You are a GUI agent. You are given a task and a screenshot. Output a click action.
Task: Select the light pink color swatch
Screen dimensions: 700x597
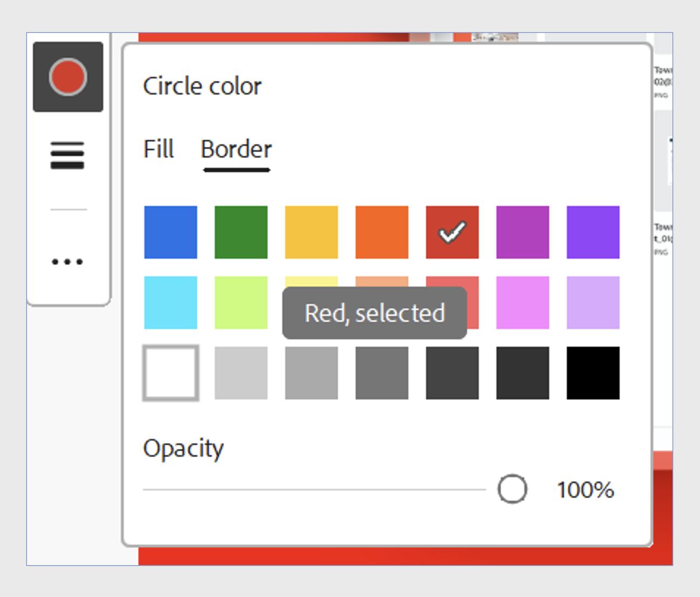(523, 303)
